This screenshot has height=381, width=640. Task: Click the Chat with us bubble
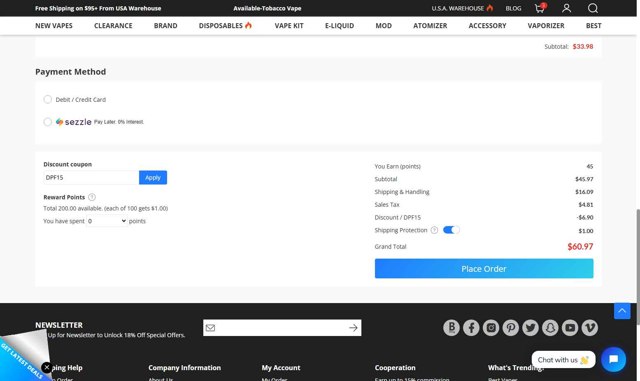click(563, 360)
